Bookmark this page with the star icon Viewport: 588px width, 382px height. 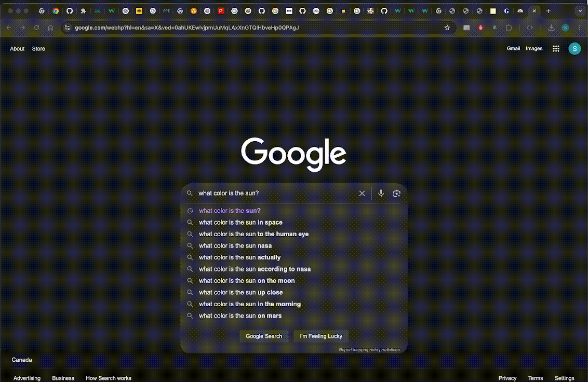[x=447, y=28]
